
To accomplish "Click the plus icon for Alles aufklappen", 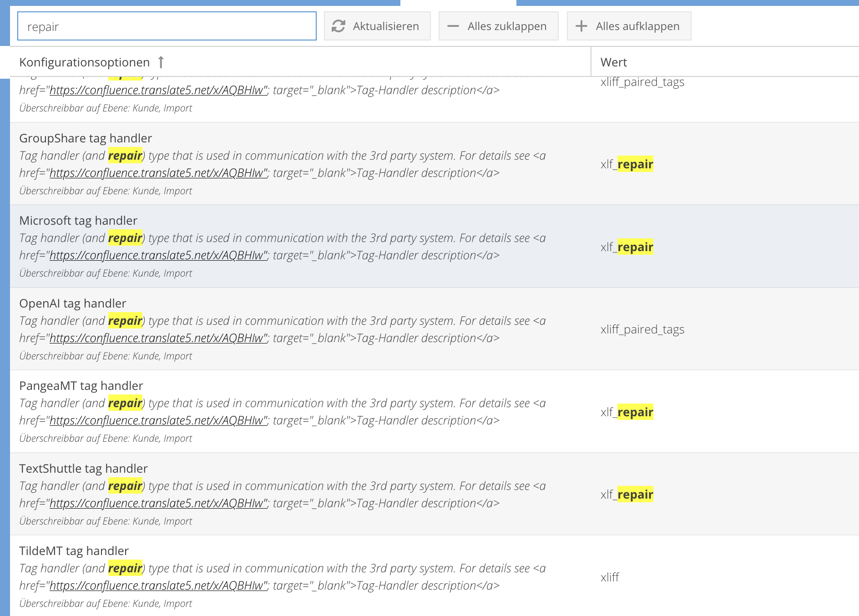I will (x=581, y=26).
